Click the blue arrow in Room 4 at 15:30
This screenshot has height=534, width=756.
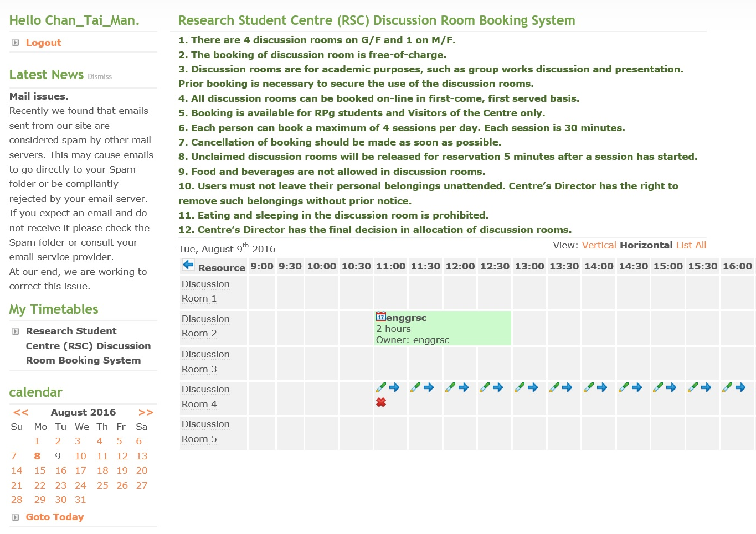tap(706, 387)
